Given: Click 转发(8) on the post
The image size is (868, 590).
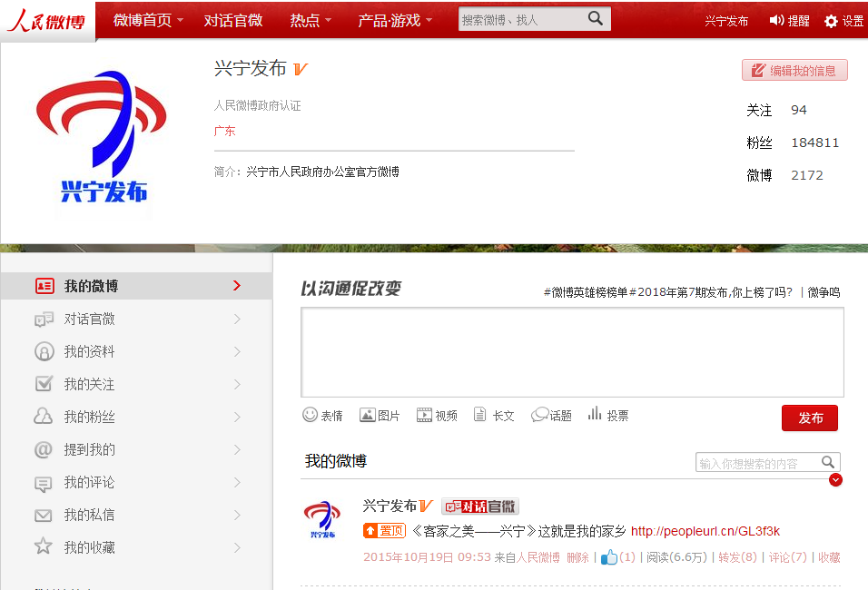Looking at the screenshot, I should (x=737, y=557).
